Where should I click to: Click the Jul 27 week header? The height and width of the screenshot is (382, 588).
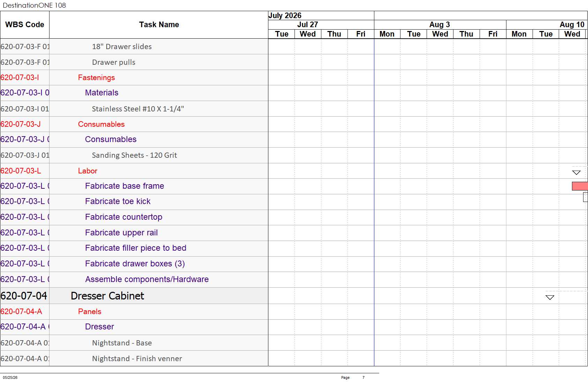coord(307,25)
